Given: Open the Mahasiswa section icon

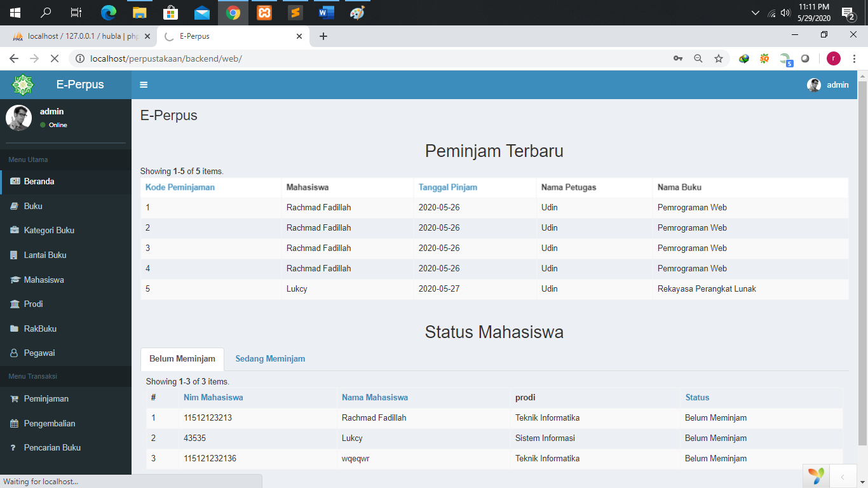Looking at the screenshot, I should pos(15,280).
